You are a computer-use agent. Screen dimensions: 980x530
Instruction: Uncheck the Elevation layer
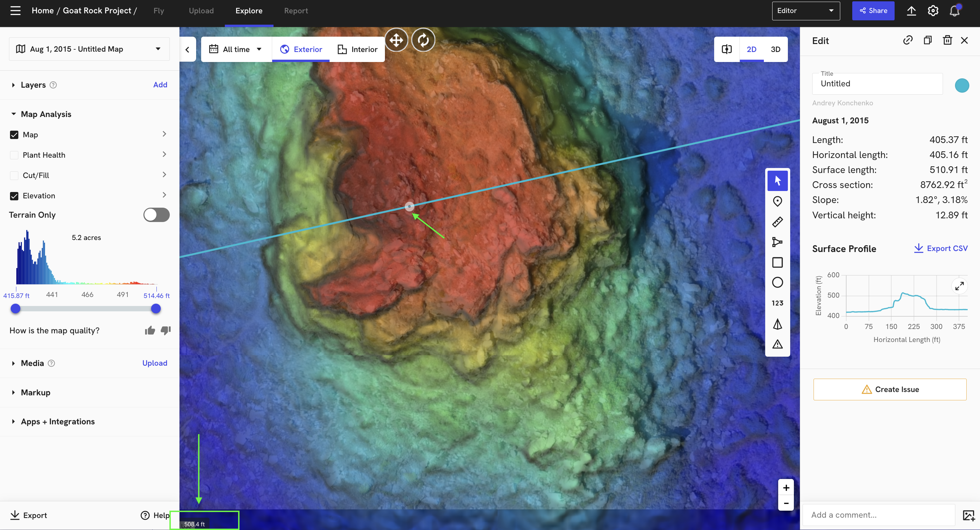tap(14, 196)
